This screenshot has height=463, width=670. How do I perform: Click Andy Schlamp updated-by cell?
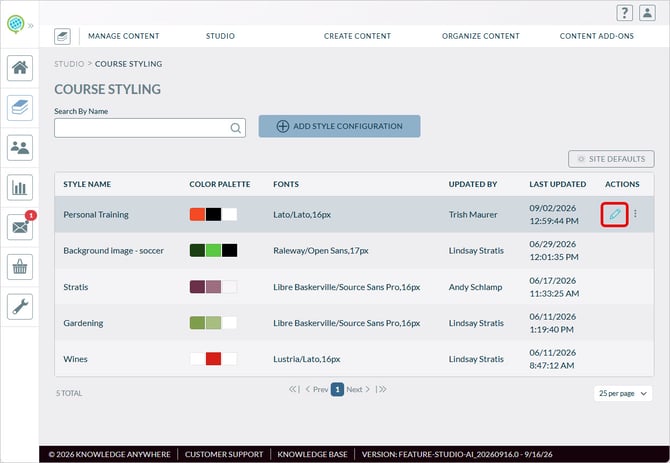(x=475, y=287)
